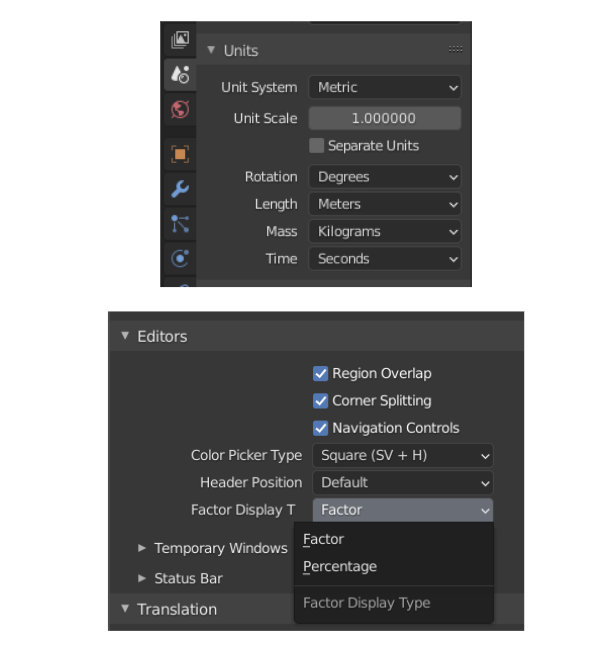Collapse the Units panel
The image size is (606, 651).
(211, 50)
